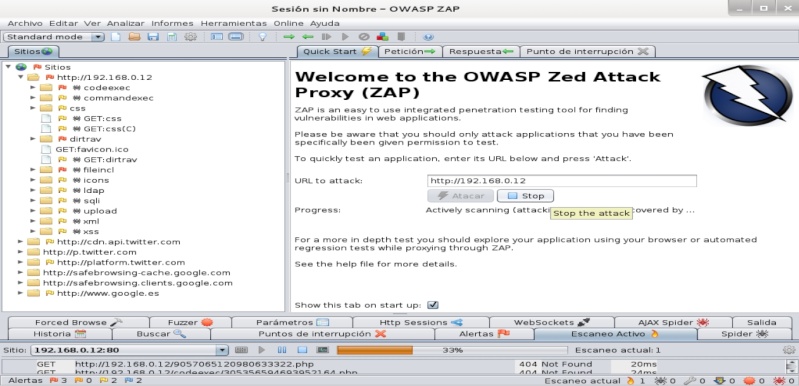This screenshot has width=799, height=386.
Task: Toggle 'Show this tab on start up' checkbox
Action: point(433,305)
